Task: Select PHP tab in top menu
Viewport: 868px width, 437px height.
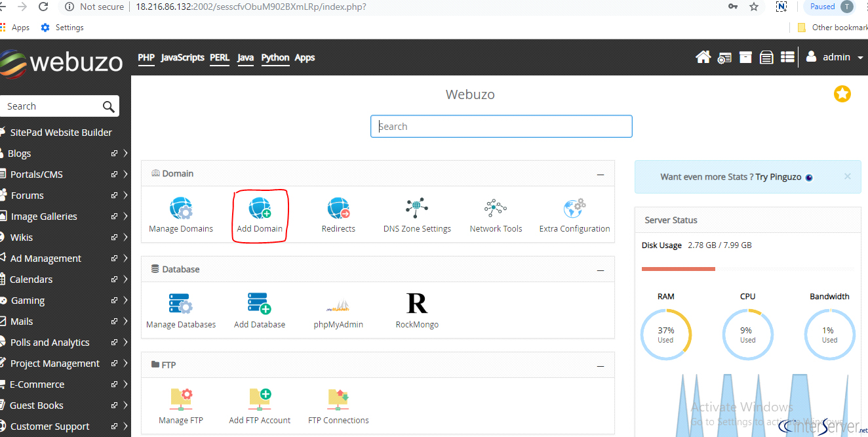Action: pyautogui.click(x=146, y=58)
